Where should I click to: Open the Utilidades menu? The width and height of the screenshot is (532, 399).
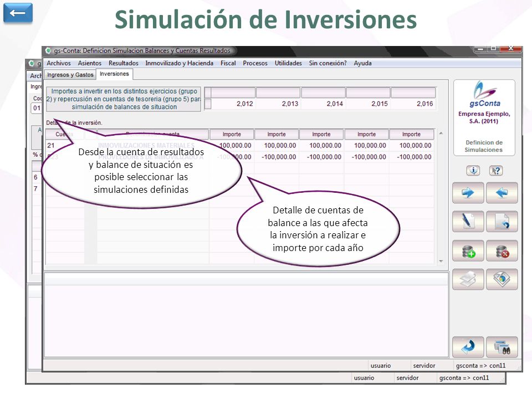tap(288, 63)
